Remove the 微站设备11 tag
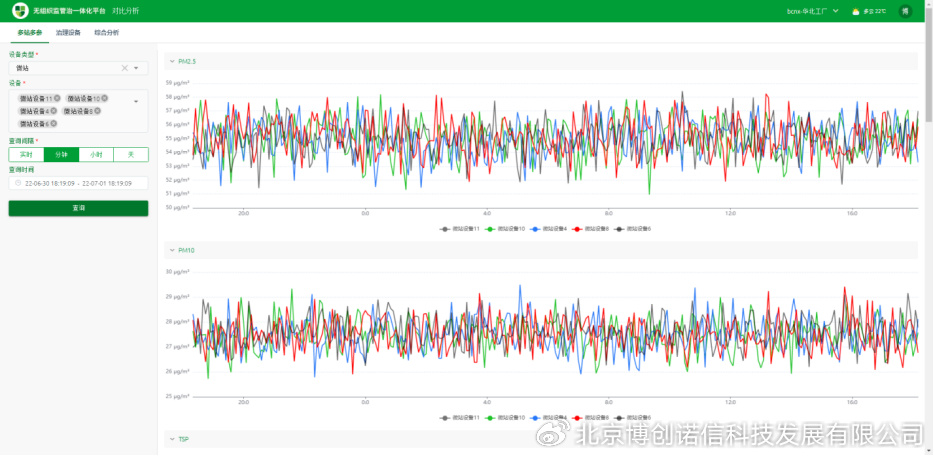This screenshot has width=934, height=456. point(57,98)
